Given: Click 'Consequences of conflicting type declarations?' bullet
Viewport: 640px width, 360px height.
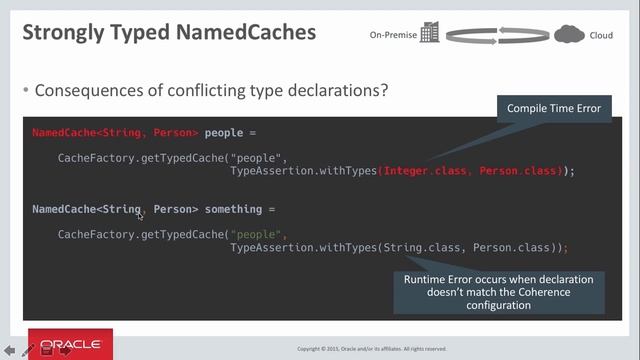Looking at the screenshot, I should pos(211,90).
